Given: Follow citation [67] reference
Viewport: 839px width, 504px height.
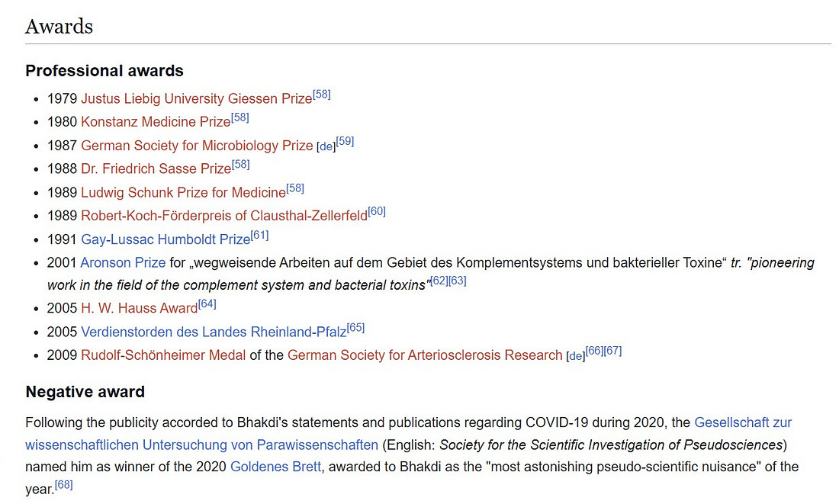Looking at the screenshot, I should 612,351.
